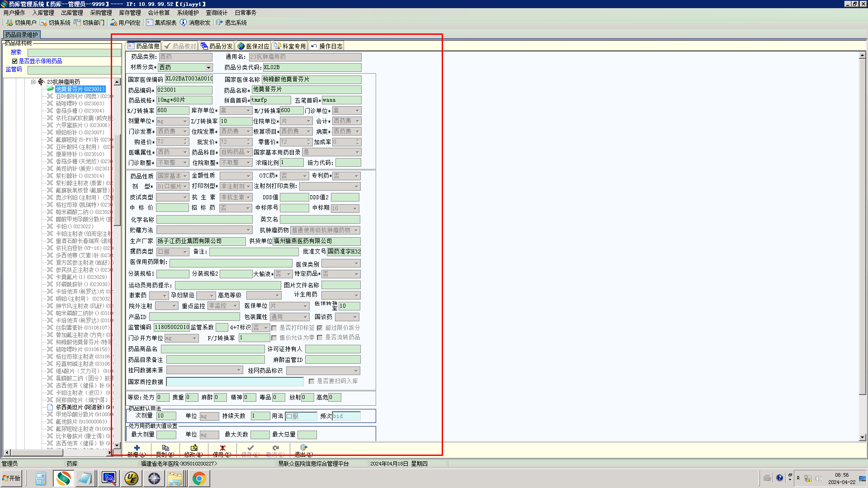Click the 停用 disable red X icon
The width and height of the screenshot is (868, 488).
point(222,448)
